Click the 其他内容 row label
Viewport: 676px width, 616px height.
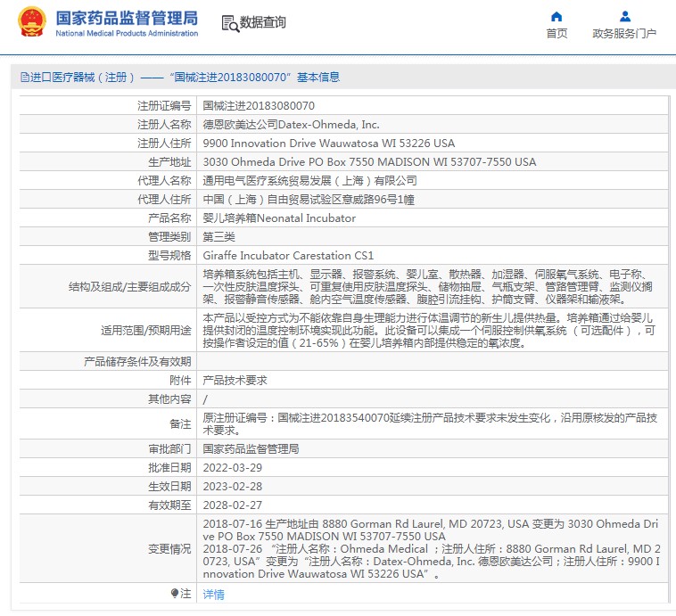pyautogui.click(x=169, y=399)
